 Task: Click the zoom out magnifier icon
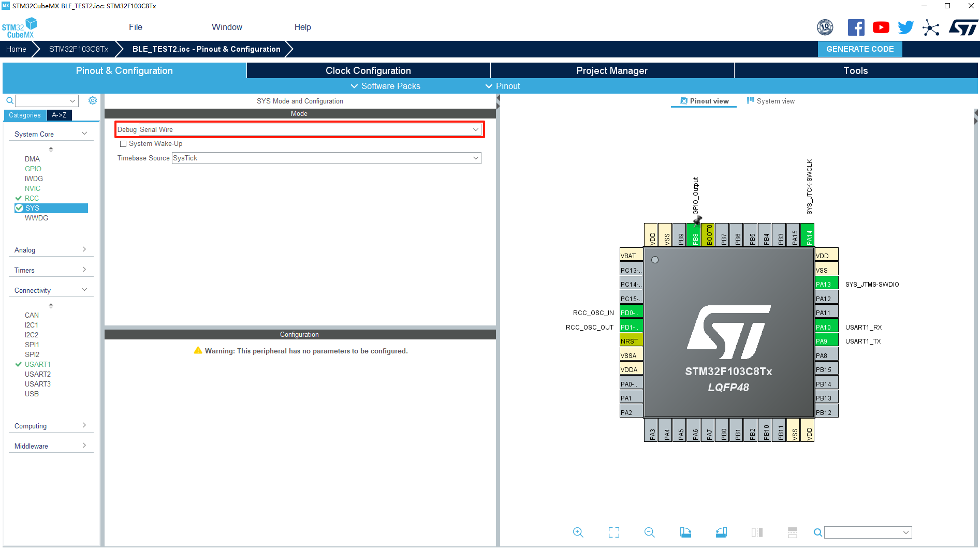click(650, 532)
